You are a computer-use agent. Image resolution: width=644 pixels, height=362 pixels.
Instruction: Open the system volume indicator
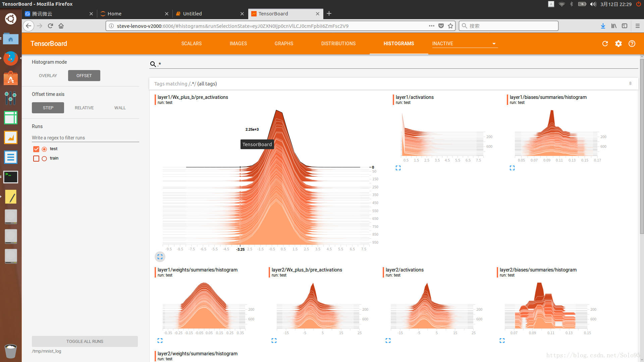tap(593, 4)
